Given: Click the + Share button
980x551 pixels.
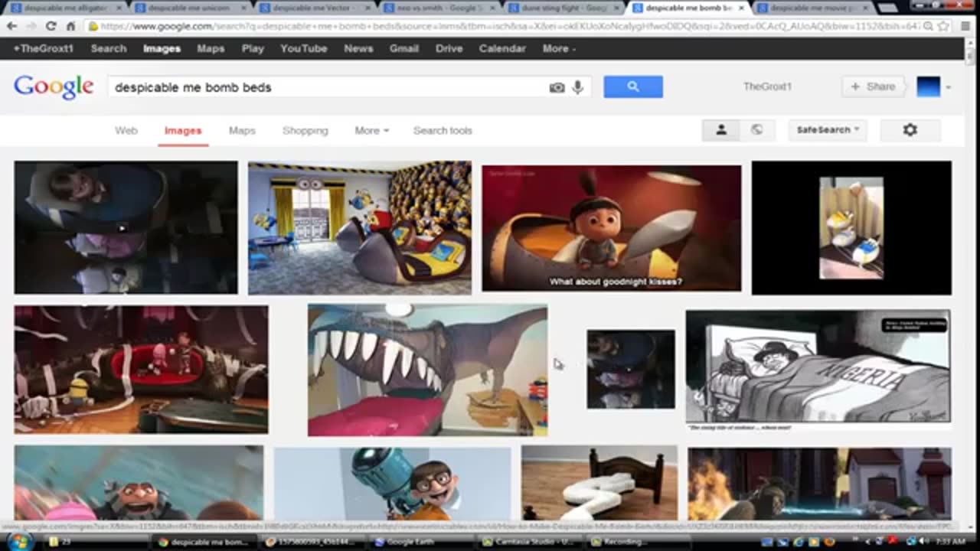Looking at the screenshot, I should 872,86.
